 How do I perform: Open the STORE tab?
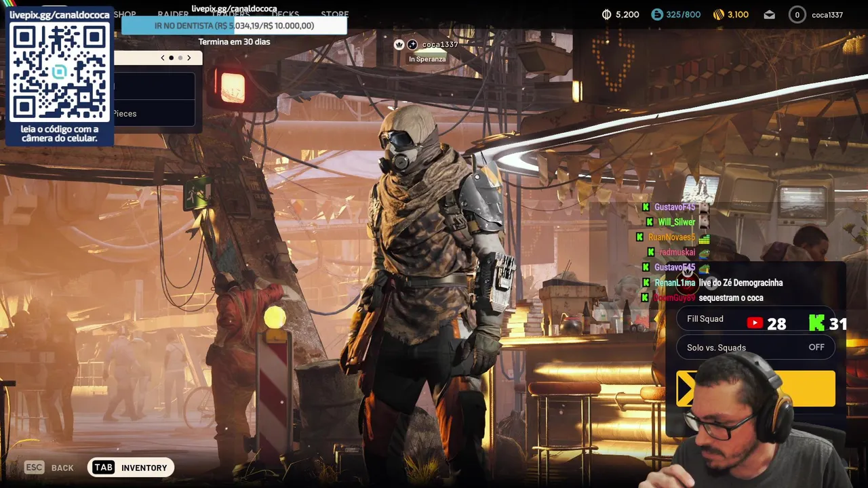click(334, 14)
